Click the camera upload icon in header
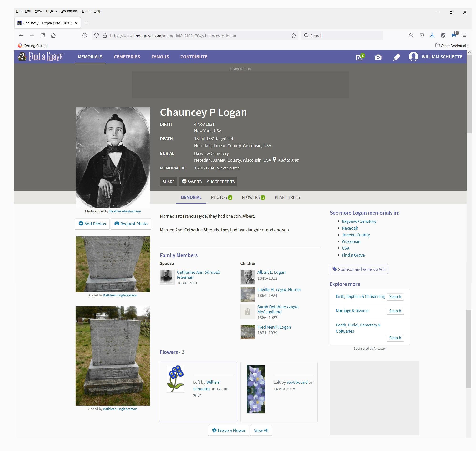 378,57
